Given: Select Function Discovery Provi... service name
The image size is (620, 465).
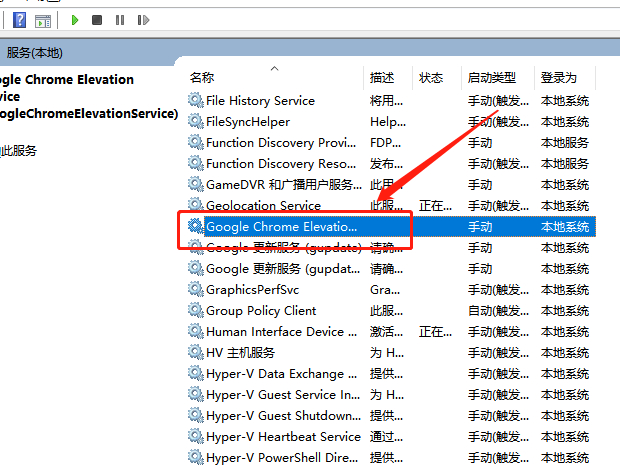Looking at the screenshot, I should (281, 143).
